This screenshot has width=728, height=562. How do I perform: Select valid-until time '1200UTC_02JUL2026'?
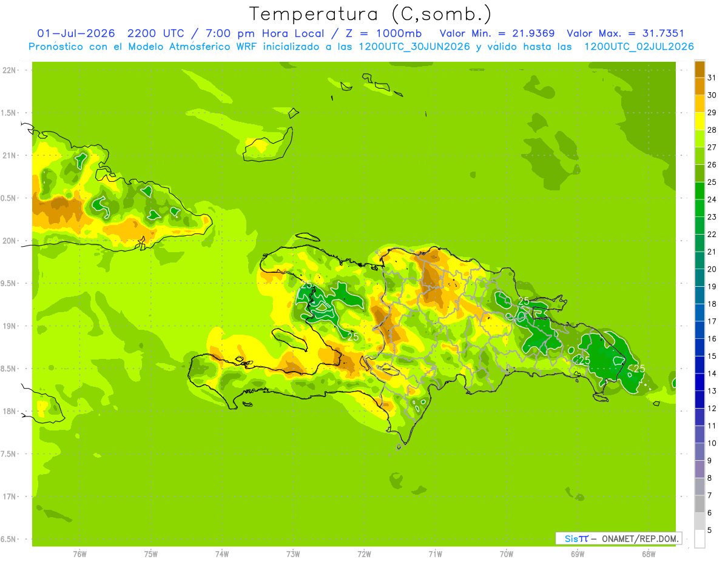coord(639,47)
